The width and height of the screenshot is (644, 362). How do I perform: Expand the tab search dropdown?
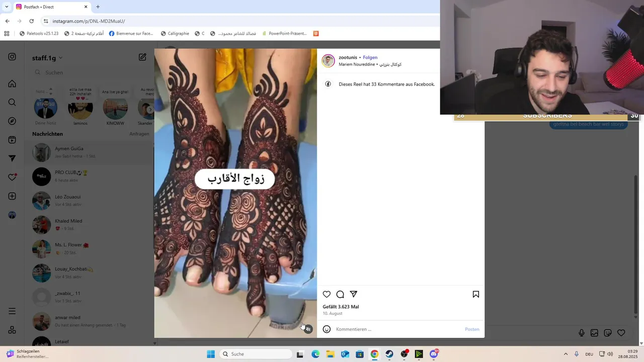click(7, 7)
